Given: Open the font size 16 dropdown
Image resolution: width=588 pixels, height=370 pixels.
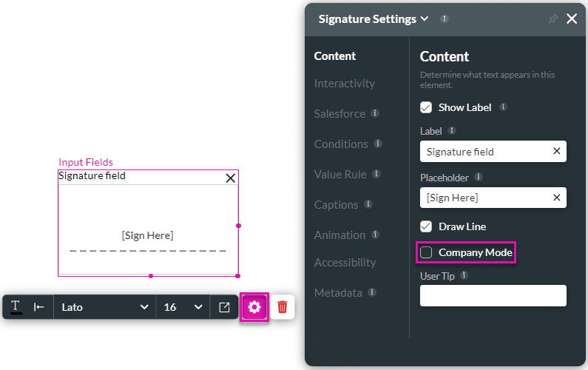Looking at the screenshot, I should click(x=183, y=307).
